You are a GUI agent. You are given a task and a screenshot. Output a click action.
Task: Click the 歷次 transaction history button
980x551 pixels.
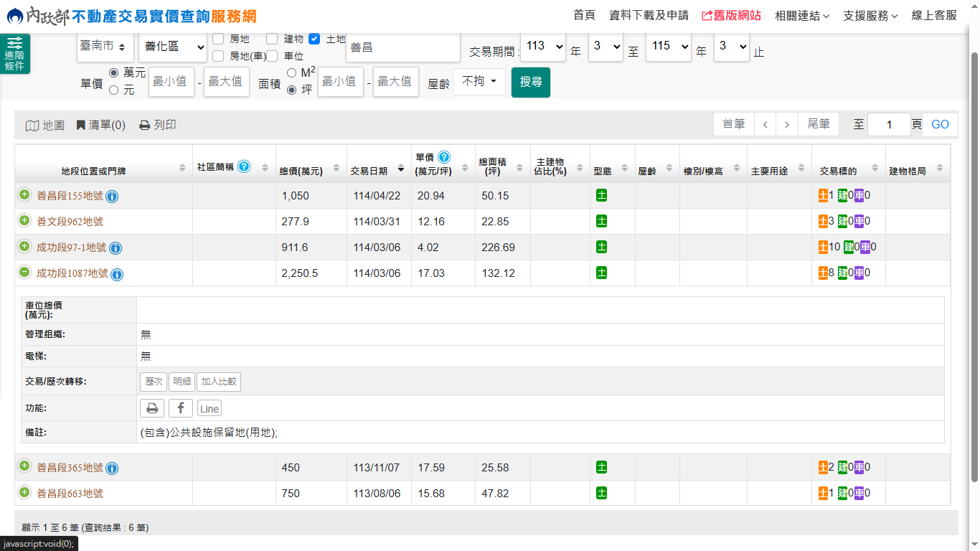tap(154, 382)
